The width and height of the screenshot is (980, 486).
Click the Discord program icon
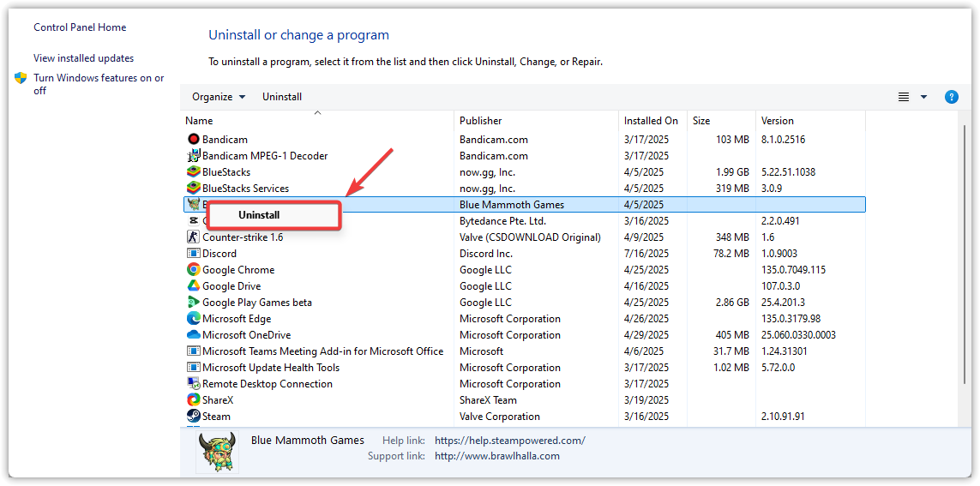193,253
